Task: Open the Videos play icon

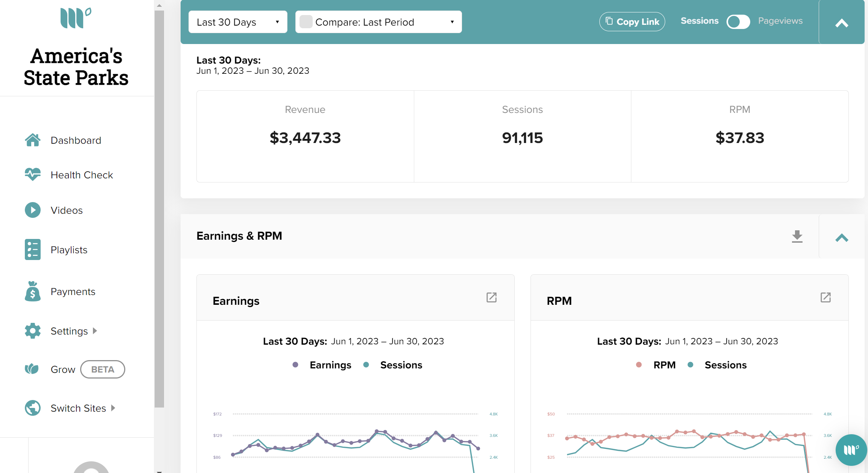Action: [33, 210]
